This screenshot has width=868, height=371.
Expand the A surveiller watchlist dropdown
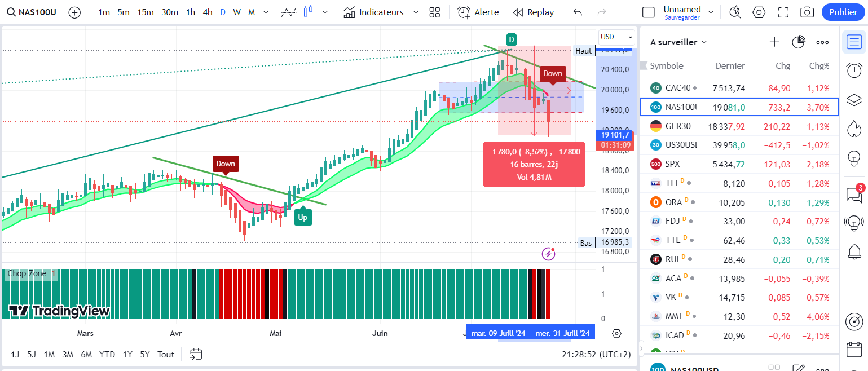click(x=678, y=42)
